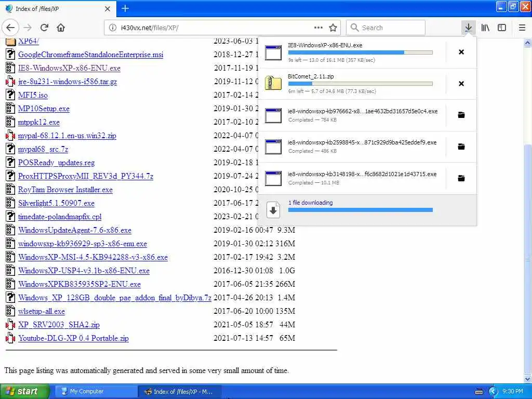Click the Youtube-DLG-XP zip file icon
This screenshot has height=399, width=532.
tap(10, 338)
